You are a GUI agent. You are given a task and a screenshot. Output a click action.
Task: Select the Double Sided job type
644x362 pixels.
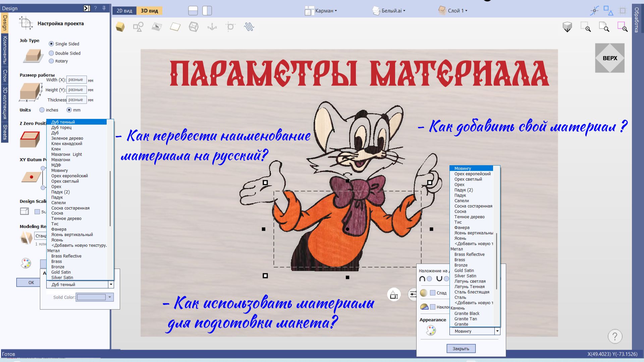pyautogui.click(x=51, y=53)
